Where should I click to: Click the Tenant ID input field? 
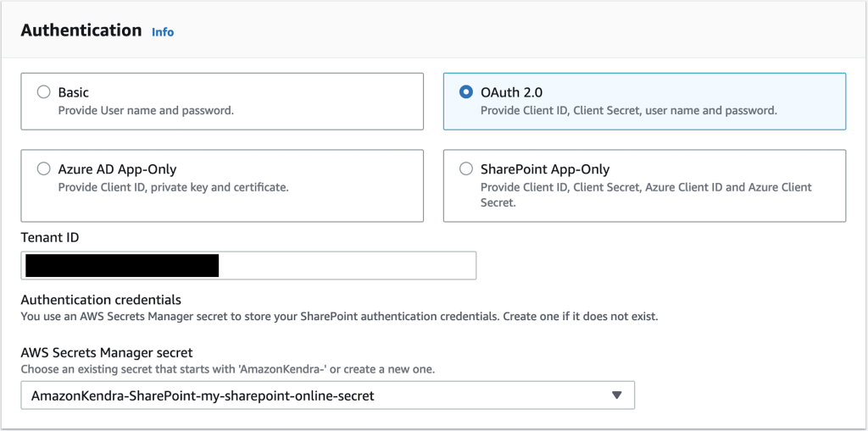click(x=346, y=266)
